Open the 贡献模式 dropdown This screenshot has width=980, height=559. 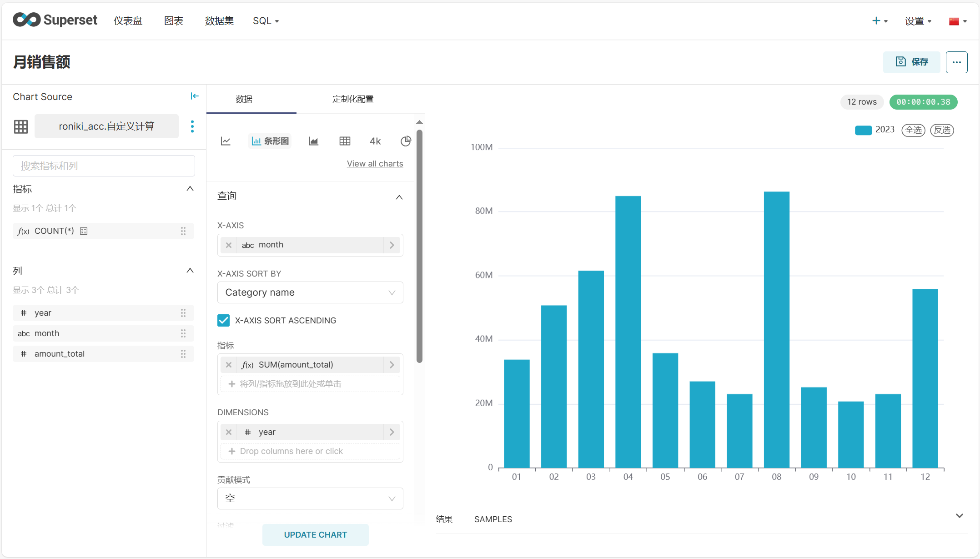tap(310, 499)
